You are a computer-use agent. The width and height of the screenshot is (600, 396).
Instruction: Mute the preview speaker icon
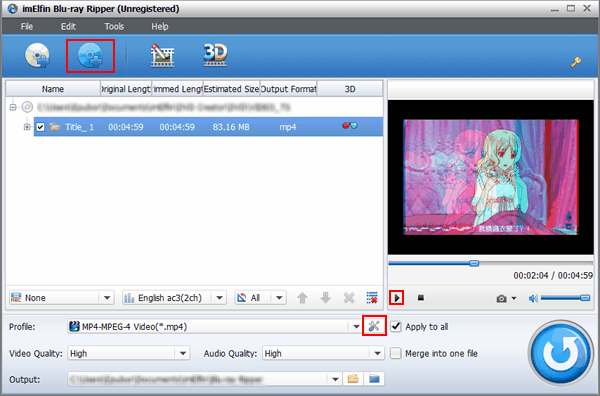533,298
